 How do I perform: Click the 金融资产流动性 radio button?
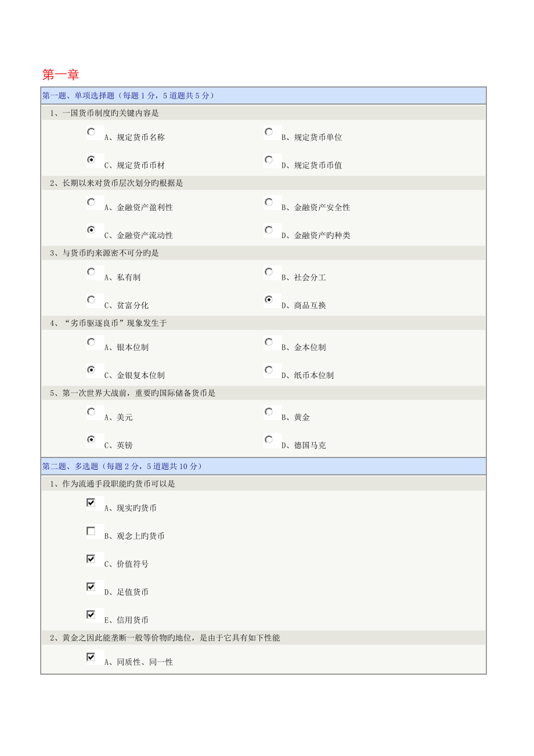(x=91, y=230)
